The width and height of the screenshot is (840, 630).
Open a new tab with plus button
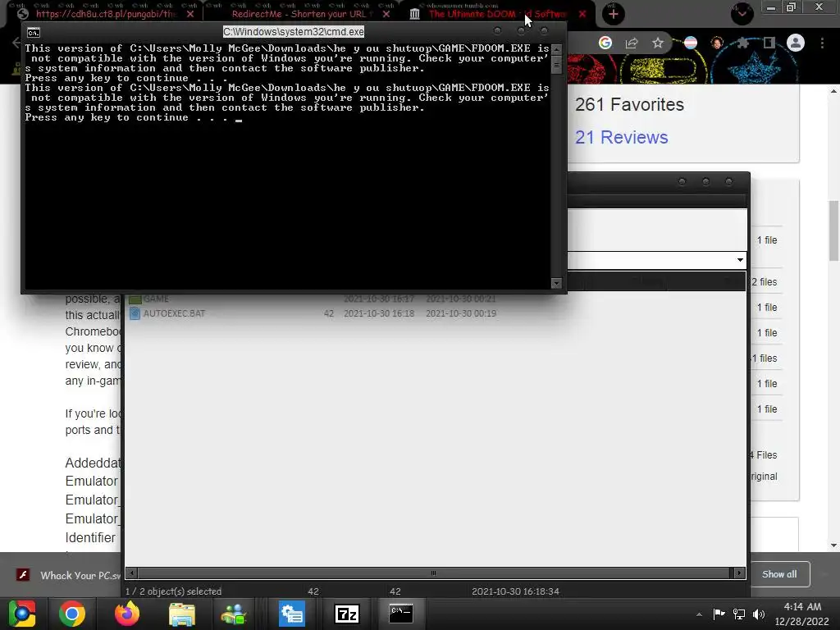click(x=614, y=14)
